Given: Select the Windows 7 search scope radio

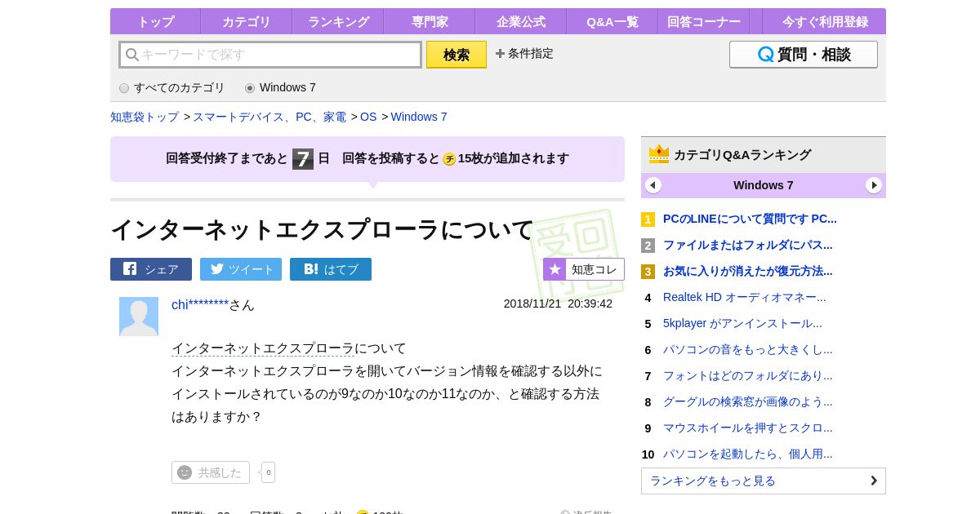Looking at the screenshot, I should [x=250, y=88].
